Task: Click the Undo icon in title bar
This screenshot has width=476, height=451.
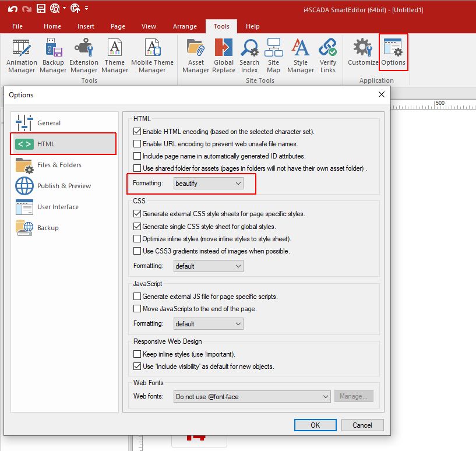Action: point(12,9)
